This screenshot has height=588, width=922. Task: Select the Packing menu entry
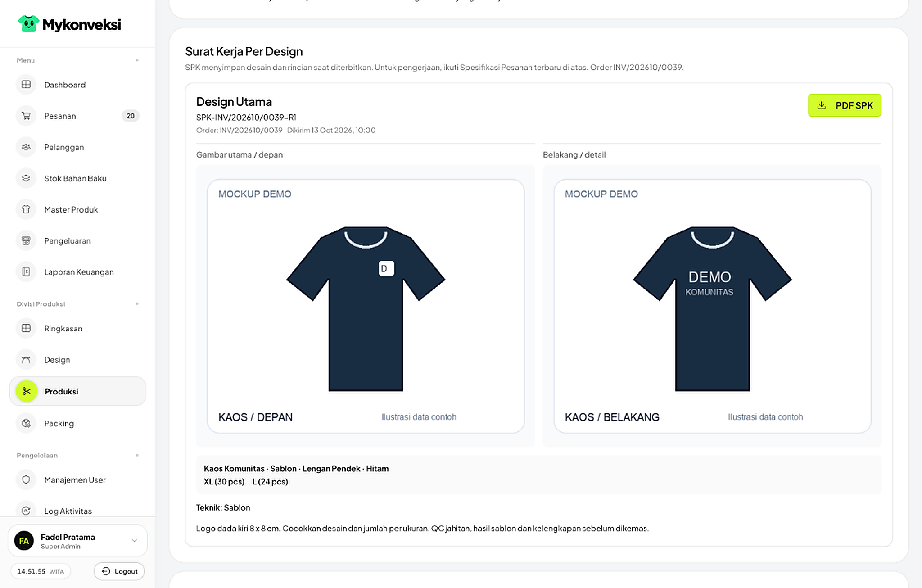[x=77, y=423]
